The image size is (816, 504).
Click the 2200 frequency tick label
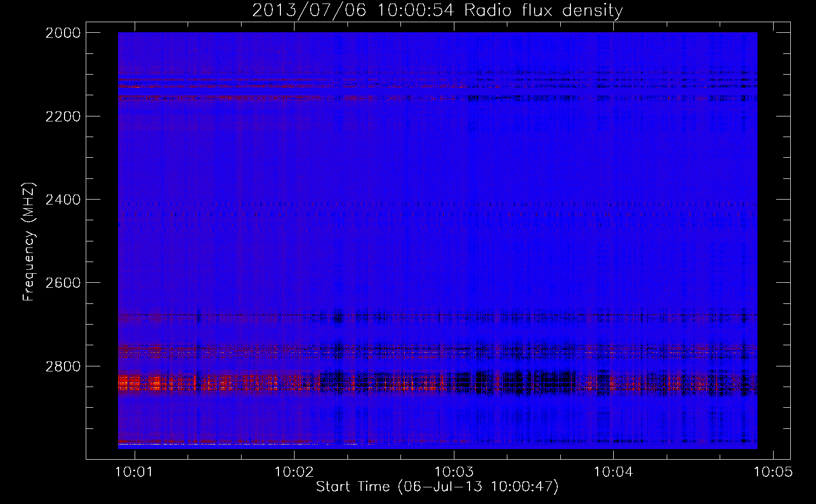63,116
